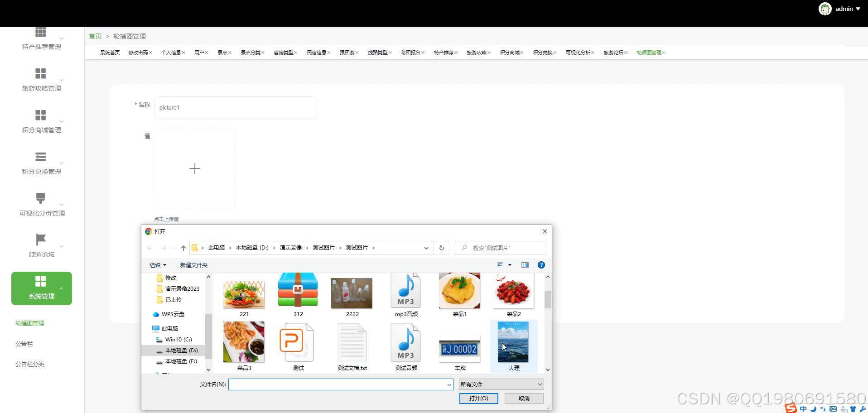
Task: Toggle the preview pane icon
Action: pyautogui.click(x=525, y=265)
